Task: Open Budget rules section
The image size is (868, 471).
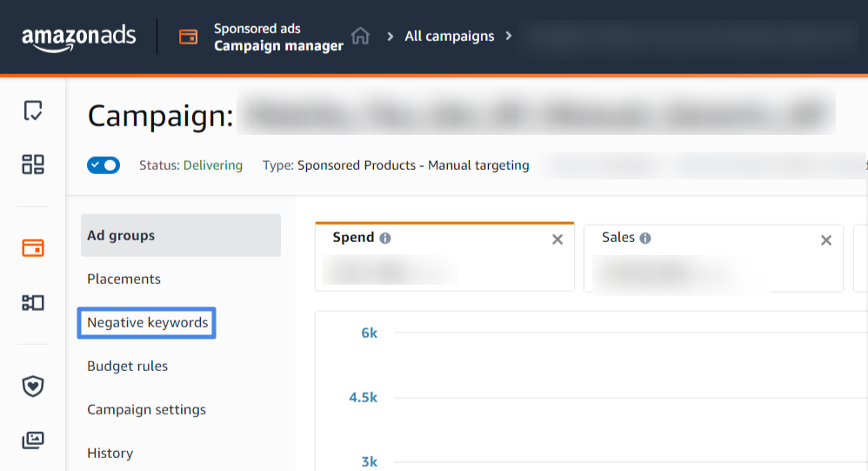Action: tap(127, 366)
